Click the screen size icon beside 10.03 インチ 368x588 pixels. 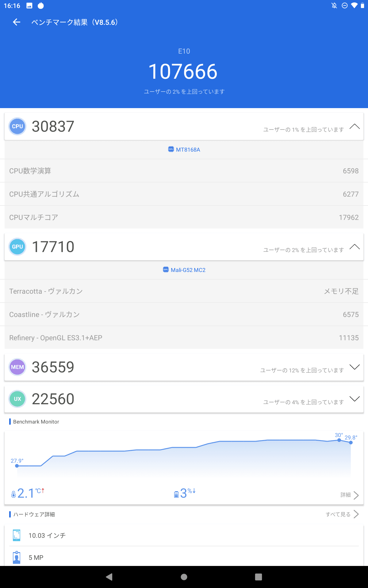point(17,535)
